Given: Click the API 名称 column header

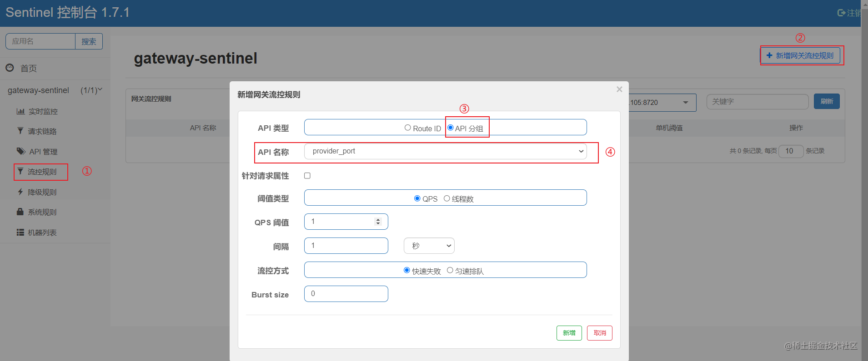Looking at the screenshot, I should (x=203, y=128).
